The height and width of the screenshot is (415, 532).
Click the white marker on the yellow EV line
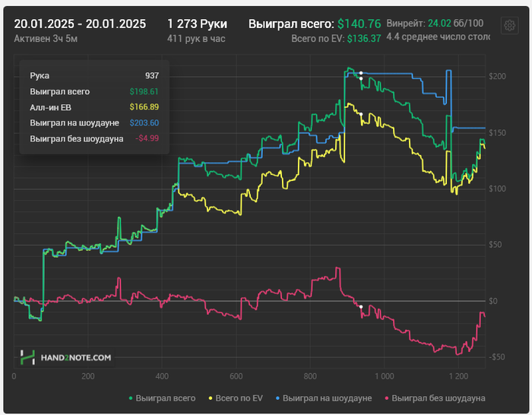point(361,114)
